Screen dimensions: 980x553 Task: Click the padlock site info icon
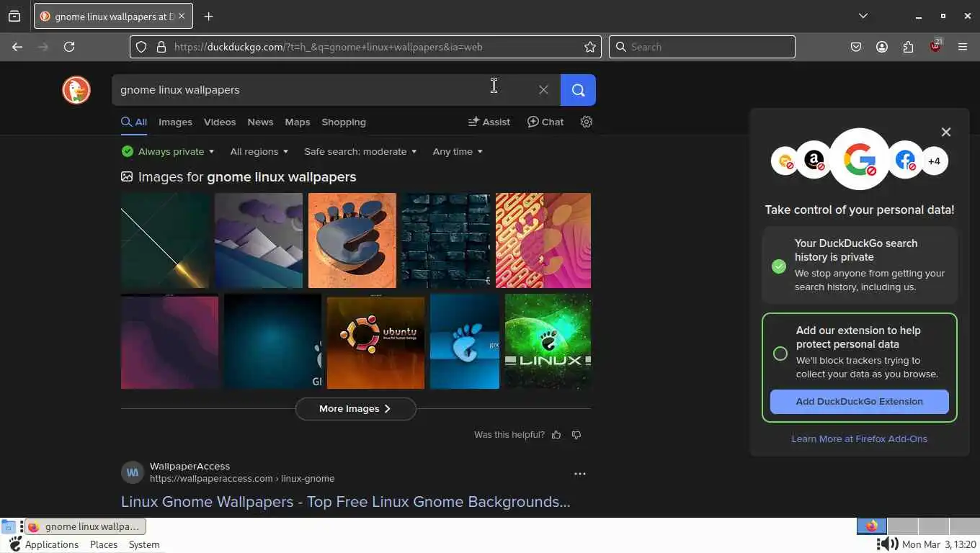pyautogui.click(x=161, y=47)
